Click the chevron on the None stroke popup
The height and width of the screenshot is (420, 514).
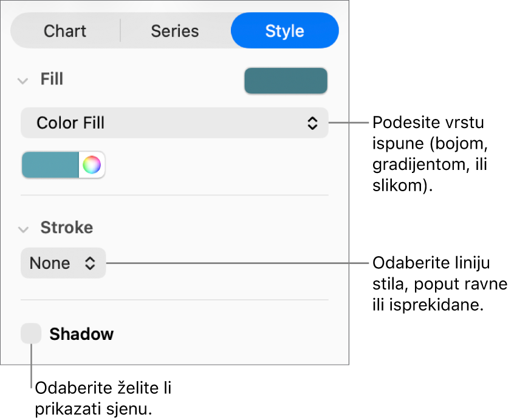pyautogui.click(x=89, y=263)
